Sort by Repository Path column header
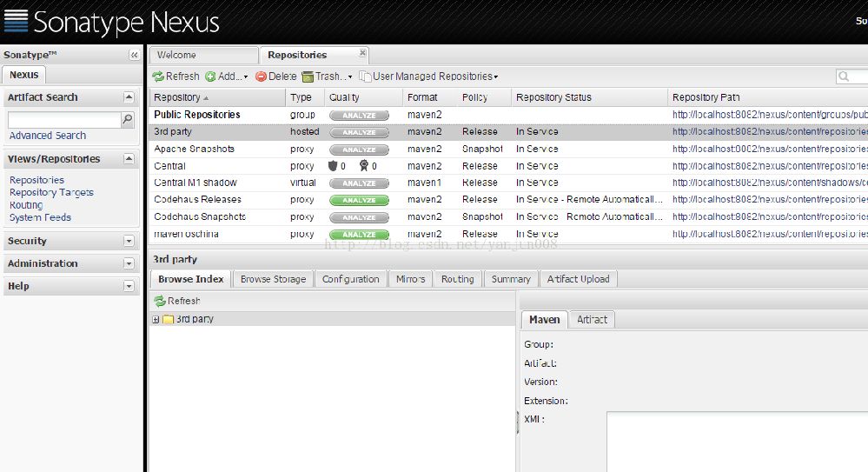Viewport: 868px width, 472px height. [768, 97]
